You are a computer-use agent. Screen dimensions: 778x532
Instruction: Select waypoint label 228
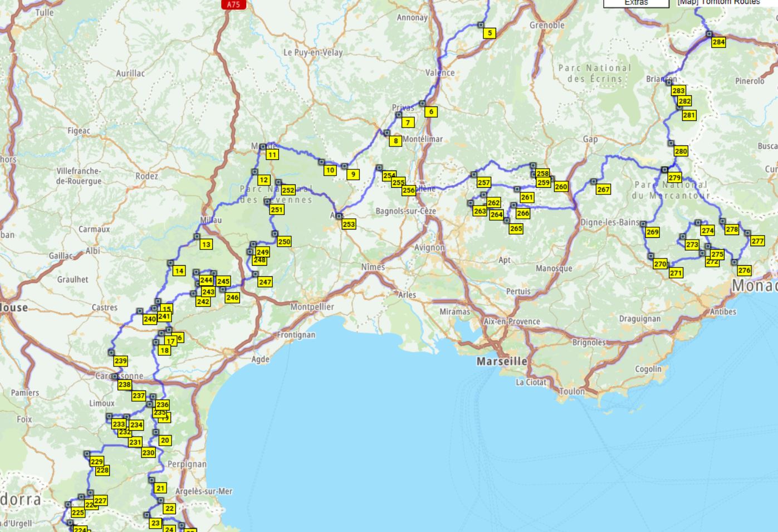(x=102, y=470)
